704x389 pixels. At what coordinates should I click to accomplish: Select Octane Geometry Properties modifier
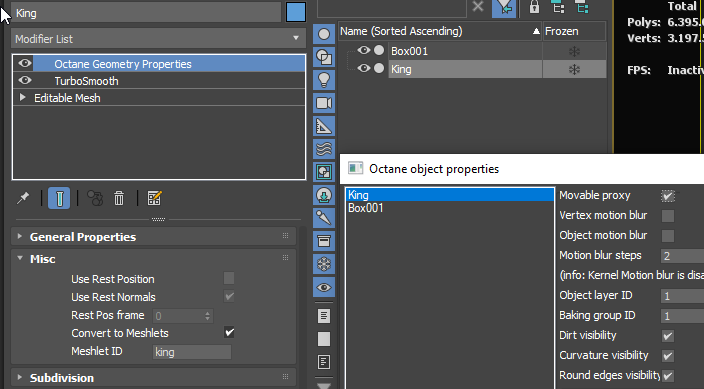click(x=123, y=64)
